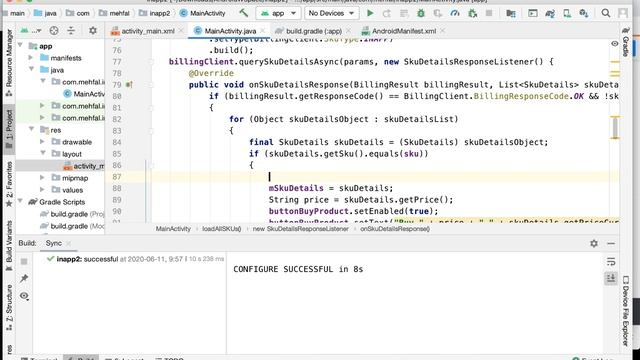Select MainActivity class in project tree
This screenshot has width=640, height=360.
[84, 94]
